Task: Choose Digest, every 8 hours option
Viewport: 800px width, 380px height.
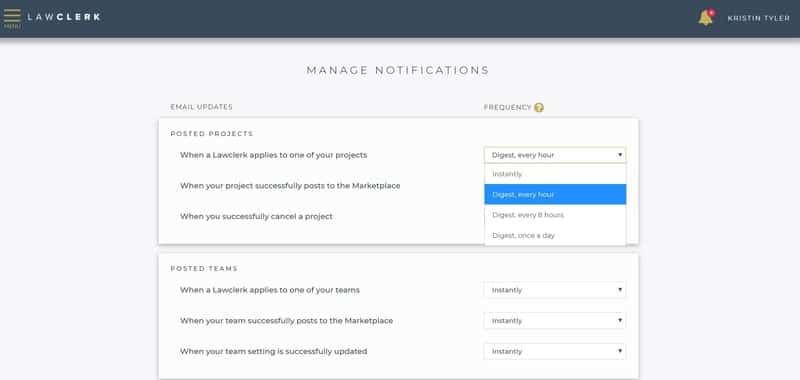Action: point(555,215)
